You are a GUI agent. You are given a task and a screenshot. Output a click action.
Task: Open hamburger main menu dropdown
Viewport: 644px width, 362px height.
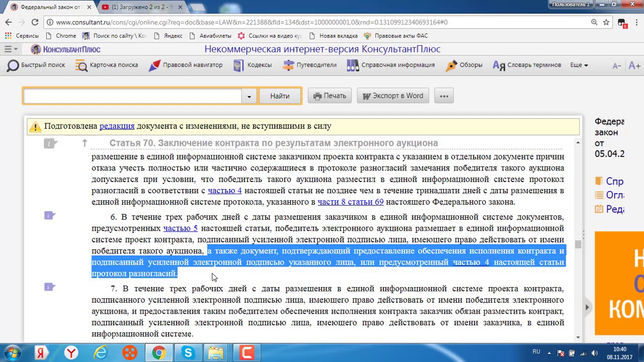(11, 49)
